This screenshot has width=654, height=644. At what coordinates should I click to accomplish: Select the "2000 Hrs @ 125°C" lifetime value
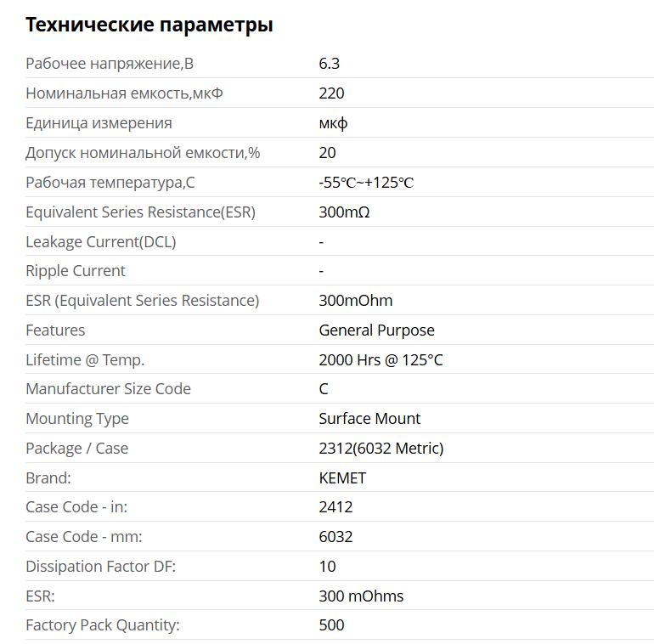381,360
